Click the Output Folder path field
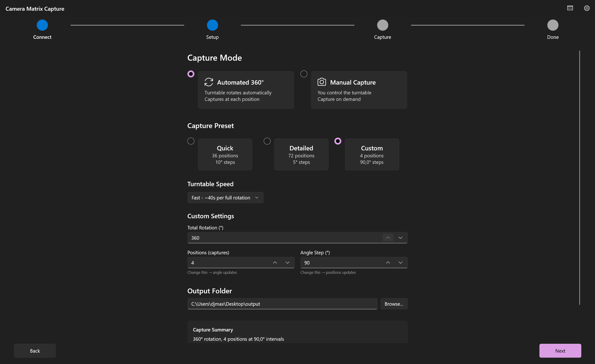Image resolution: width=595 pixels, height=364 pixels. pos(282,304)
